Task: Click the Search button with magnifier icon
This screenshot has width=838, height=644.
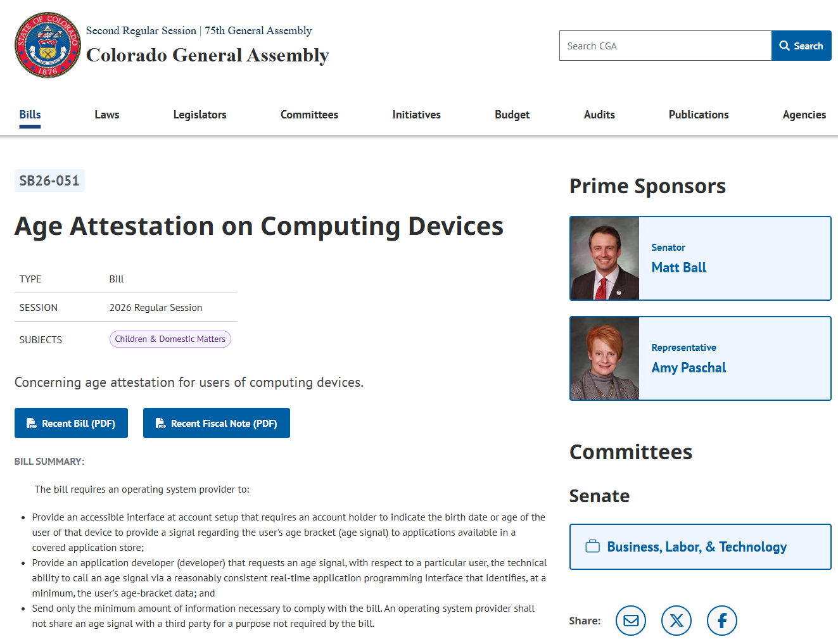Action: coord(801,46)
